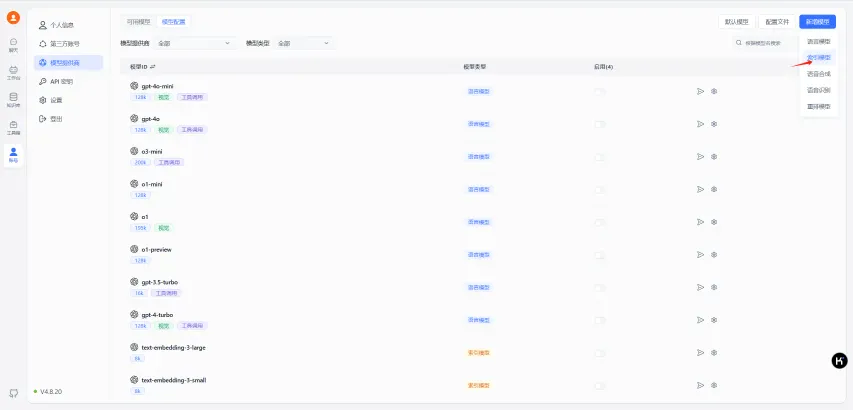853x410 pixels.
Task: Click the 工具调用 tag under o3-mini
Action: 169,163
